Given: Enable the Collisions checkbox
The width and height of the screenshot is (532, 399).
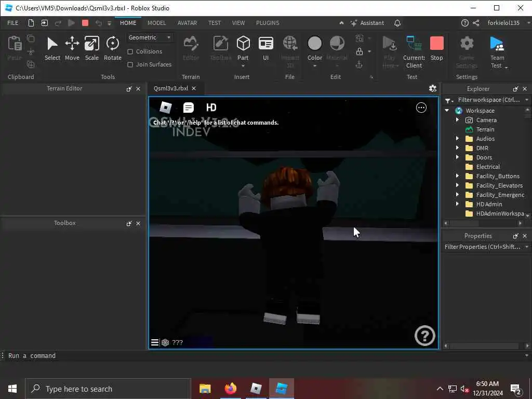Looking at the screenshot, I should point(130,51).
